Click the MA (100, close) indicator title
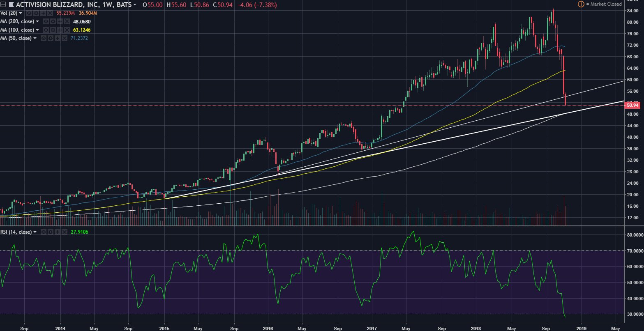 [17, 30]
